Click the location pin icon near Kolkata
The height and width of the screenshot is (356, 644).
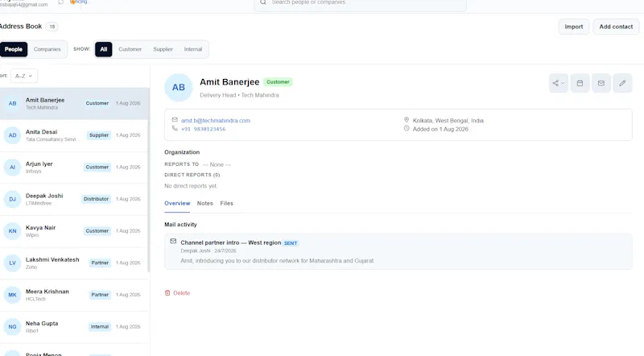[407, 120]
